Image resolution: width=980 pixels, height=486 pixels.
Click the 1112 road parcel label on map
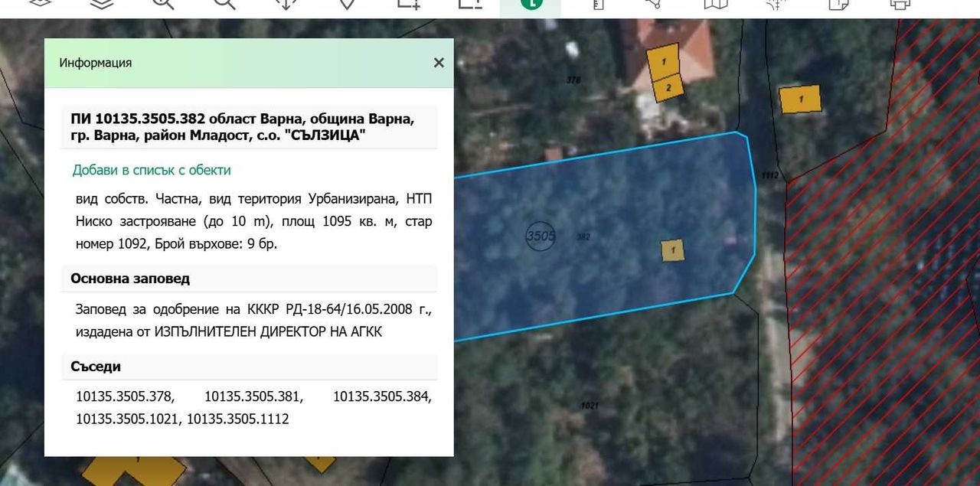771,176
